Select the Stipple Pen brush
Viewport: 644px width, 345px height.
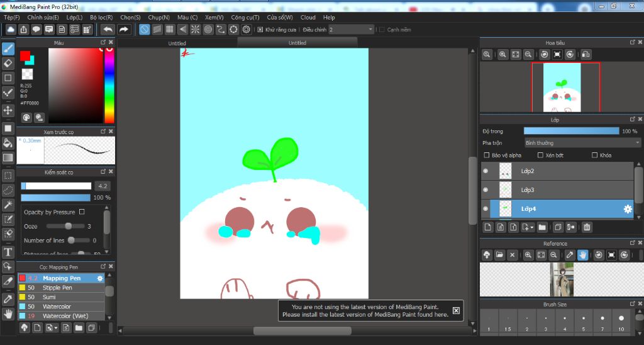coord(61,288)
